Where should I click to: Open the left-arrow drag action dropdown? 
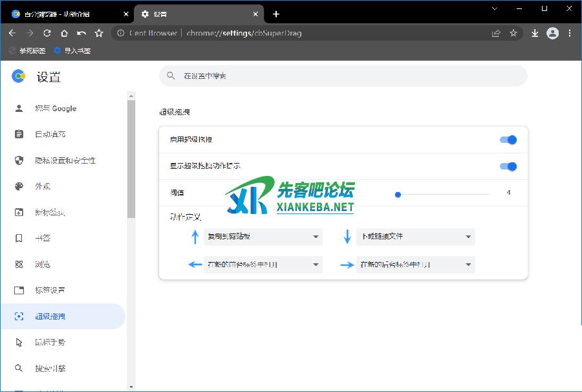coord(263,265)
